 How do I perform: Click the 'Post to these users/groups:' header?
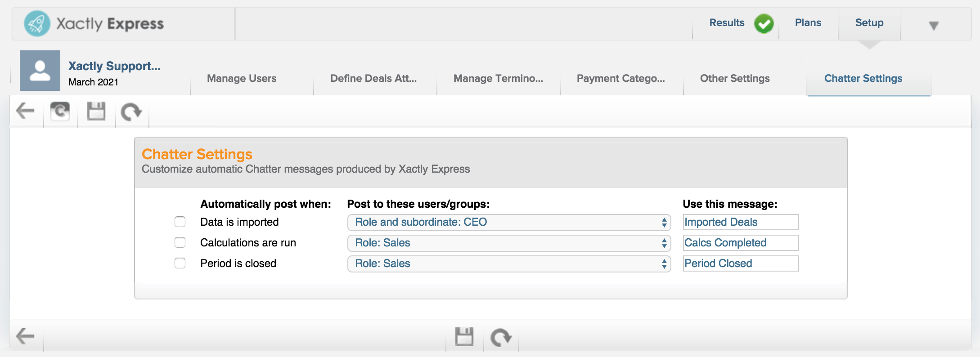pyautogui.click(x=418, y=204)
